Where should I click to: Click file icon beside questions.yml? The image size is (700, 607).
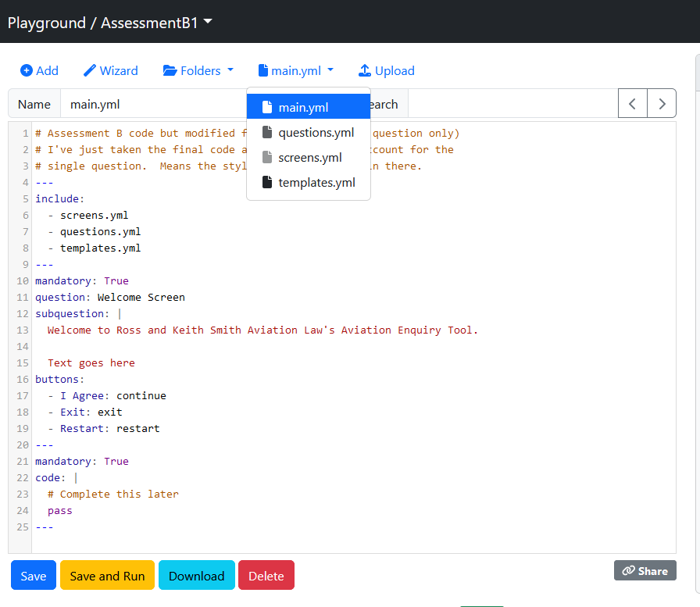267,133
